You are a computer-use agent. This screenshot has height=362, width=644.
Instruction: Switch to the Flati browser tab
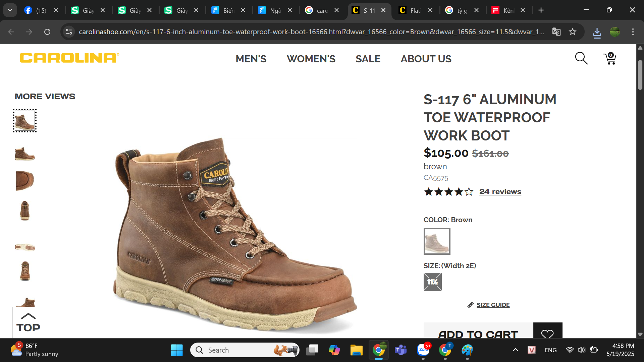(415, 10)
